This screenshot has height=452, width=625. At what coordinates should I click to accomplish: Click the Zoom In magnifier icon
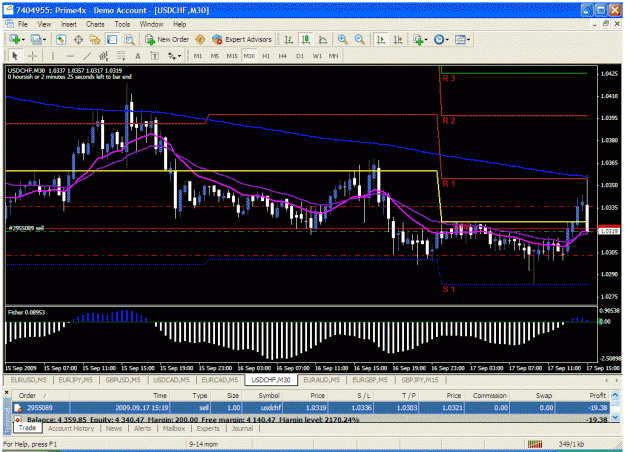click(342, 39)
